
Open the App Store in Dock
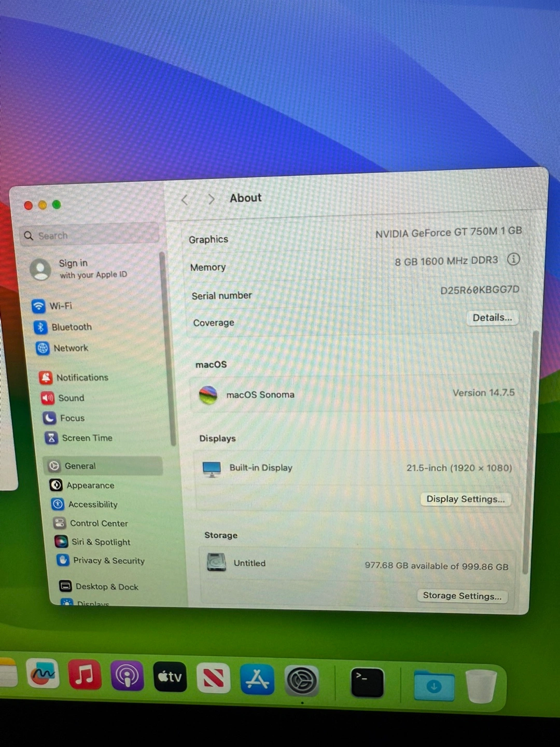pyautogui.click(x=257, y=679)
